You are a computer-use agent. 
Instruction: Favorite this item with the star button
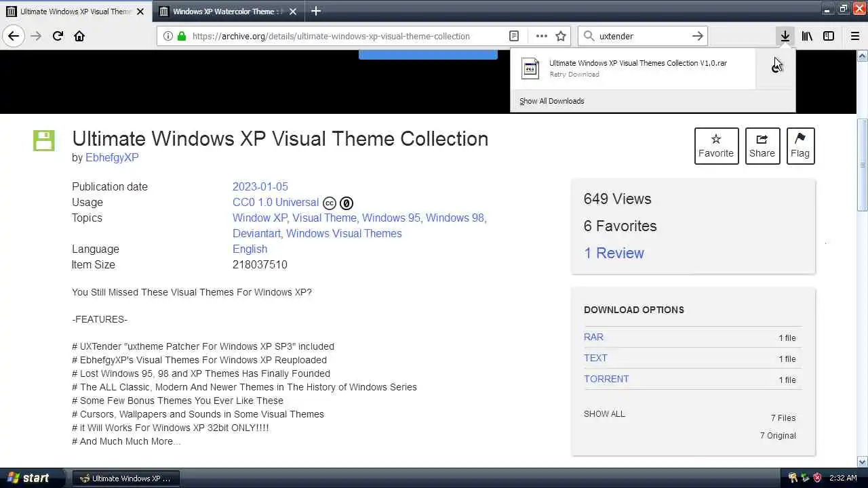(716, 146)
